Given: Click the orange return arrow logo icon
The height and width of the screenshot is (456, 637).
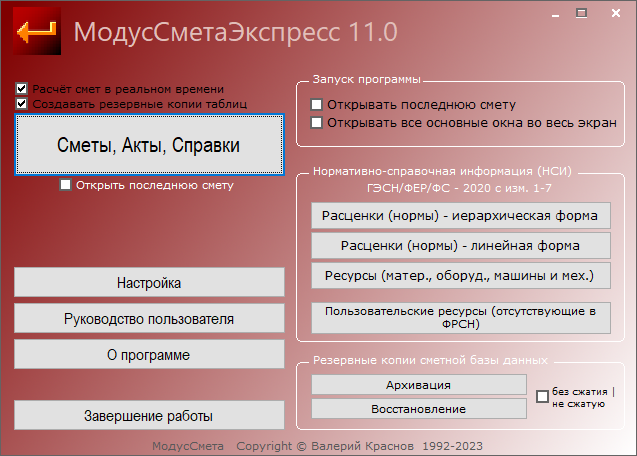Looking at the screenshot, I should (37, 31).
